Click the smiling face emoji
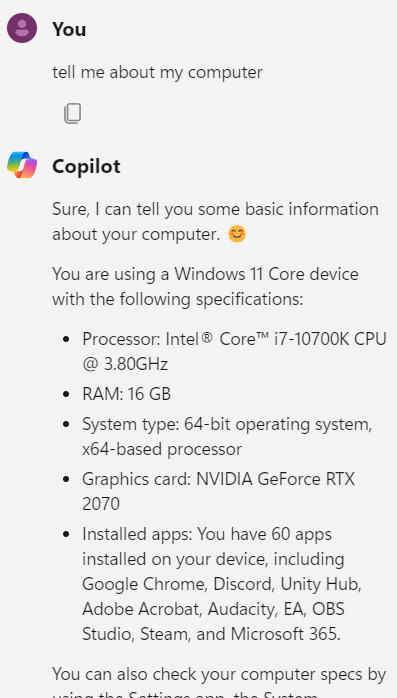This screenshot has height=698, width=397. (237, 234)
